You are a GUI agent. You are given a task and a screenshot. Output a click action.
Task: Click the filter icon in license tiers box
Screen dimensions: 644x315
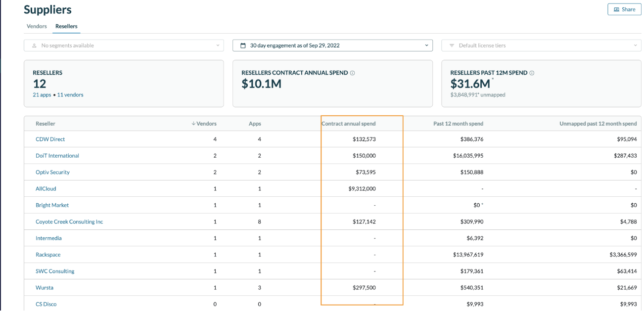(x=452, y=45)
